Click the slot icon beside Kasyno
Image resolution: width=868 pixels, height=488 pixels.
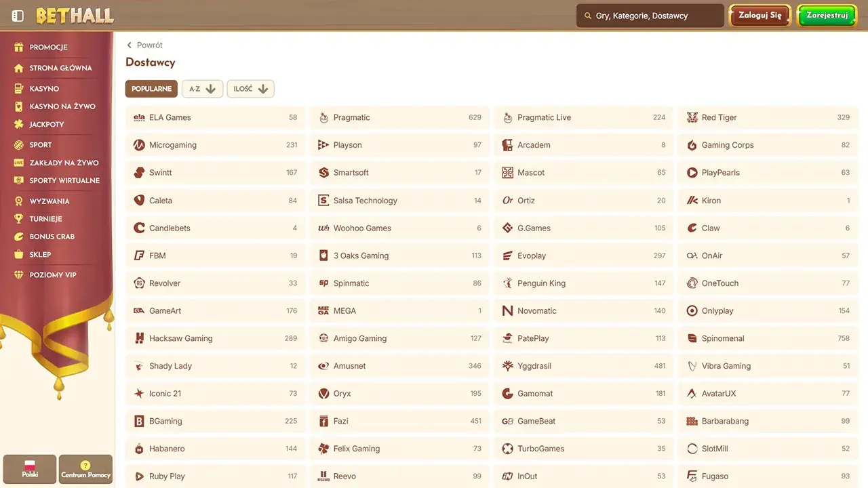pyautogui.click(x=18, y=89)
